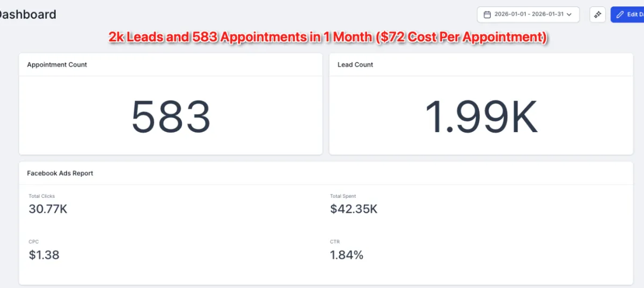Viewport: 644px width, 288px height.
Task: Click the Edit Dashboard button label
Action: [x=635, y=15]
